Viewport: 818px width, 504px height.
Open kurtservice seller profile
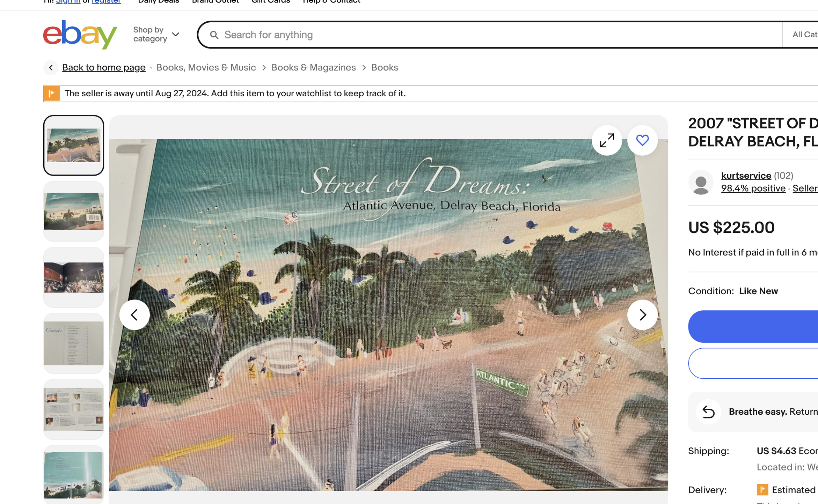coord(746,176)
